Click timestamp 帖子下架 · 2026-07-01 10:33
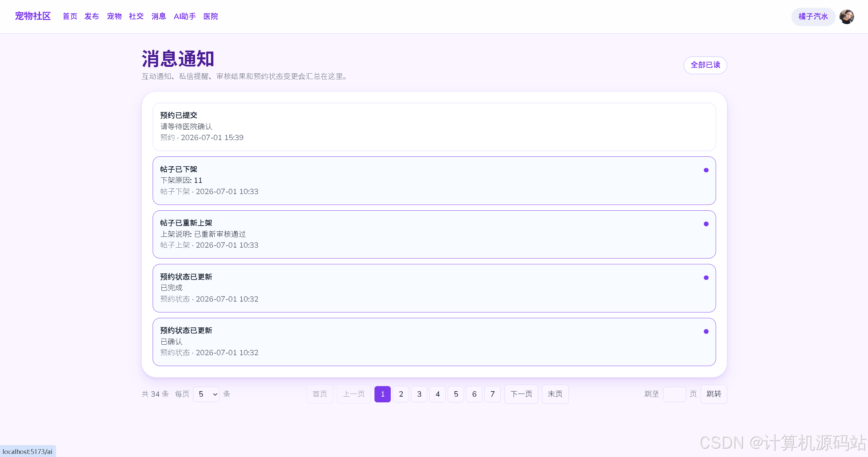Image resolution: width=868 pixels, height=457 pixels. [209, 191]
